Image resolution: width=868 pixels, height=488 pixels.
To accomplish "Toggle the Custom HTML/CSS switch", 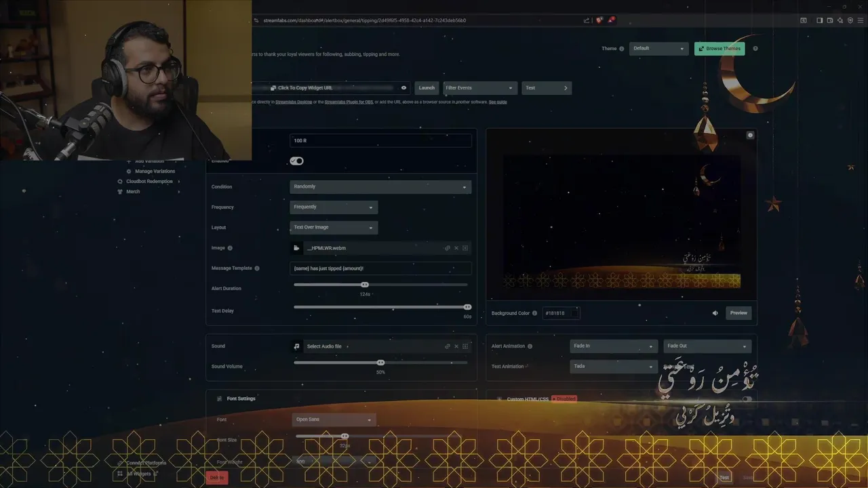I will click(747, 399).
